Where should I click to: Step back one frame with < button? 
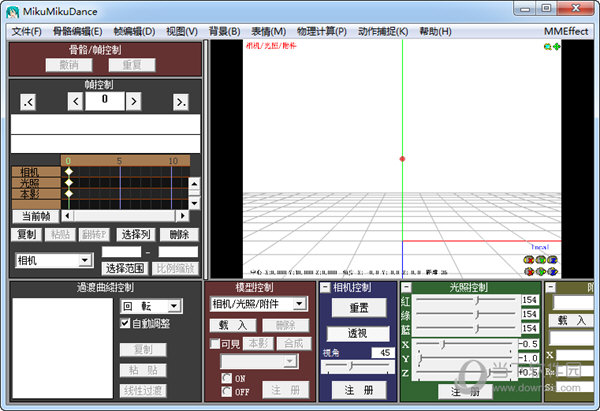[x=75, y=101]
